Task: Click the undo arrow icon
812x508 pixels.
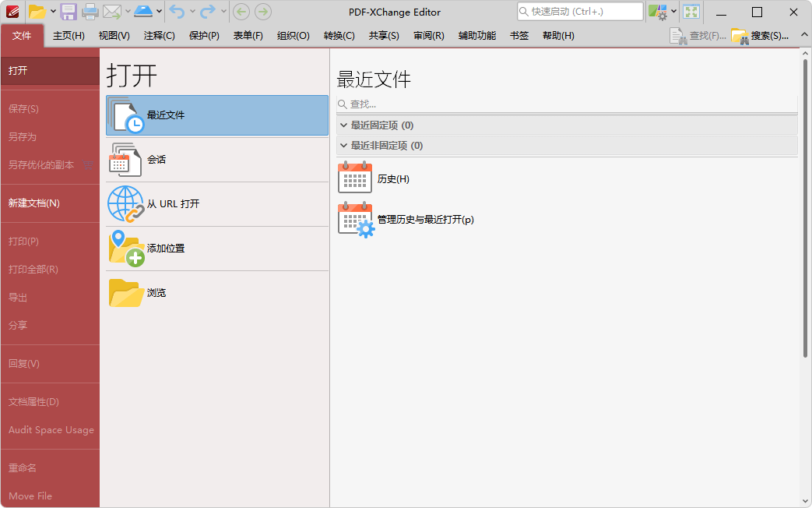Action: [177, 12]
